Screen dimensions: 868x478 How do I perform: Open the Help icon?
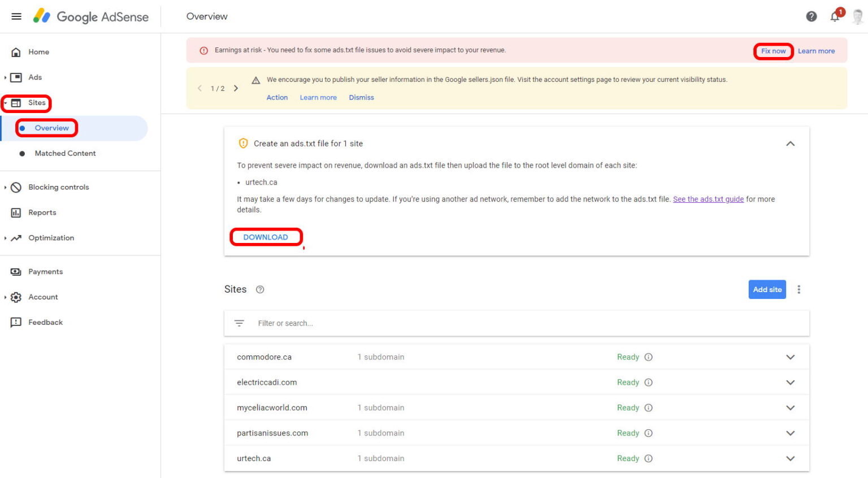(811, 16)
